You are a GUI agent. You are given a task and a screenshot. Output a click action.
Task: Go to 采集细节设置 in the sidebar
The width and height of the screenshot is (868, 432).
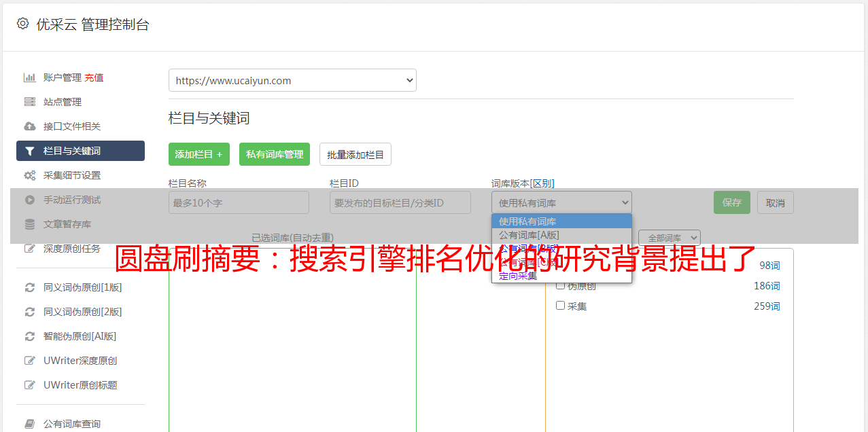[x=72, y=175]
